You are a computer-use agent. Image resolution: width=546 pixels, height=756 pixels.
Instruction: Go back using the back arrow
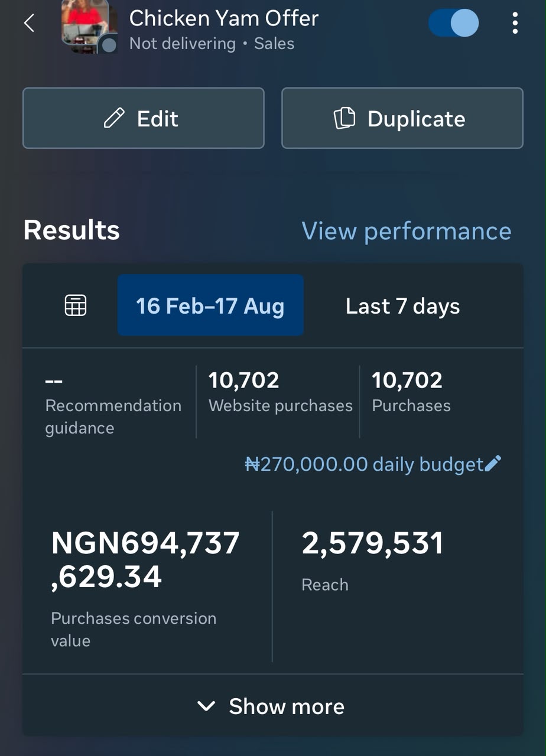pyautogui.click(x=29, y=23)
